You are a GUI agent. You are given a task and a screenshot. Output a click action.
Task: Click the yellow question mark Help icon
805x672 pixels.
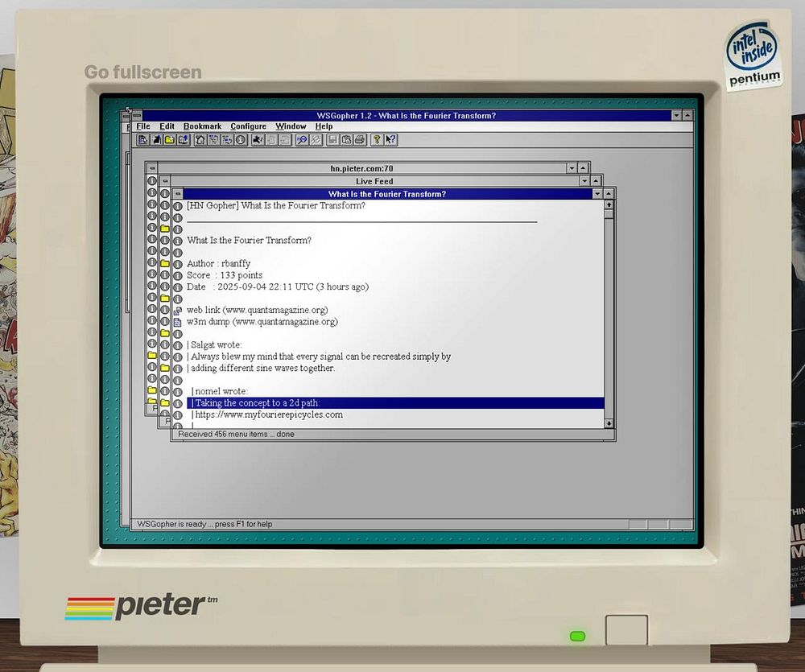377,140
